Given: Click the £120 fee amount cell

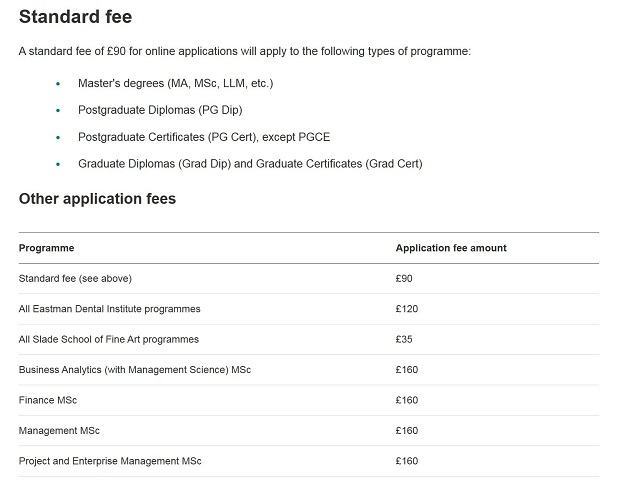Looking at the screenshot, I should tap(407, 309).
